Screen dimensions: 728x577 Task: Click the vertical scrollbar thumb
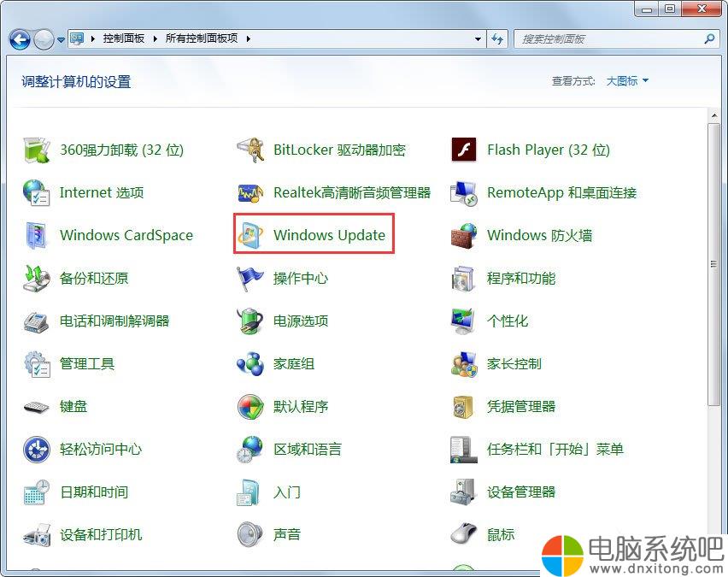(713, 265)
